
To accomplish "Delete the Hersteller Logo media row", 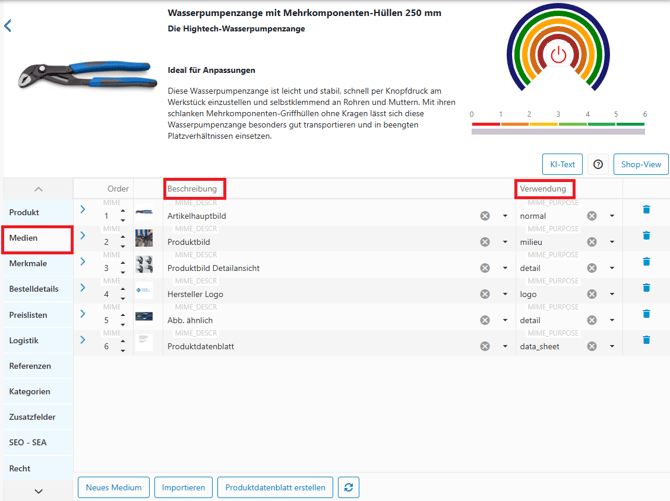I will [646, 288].
